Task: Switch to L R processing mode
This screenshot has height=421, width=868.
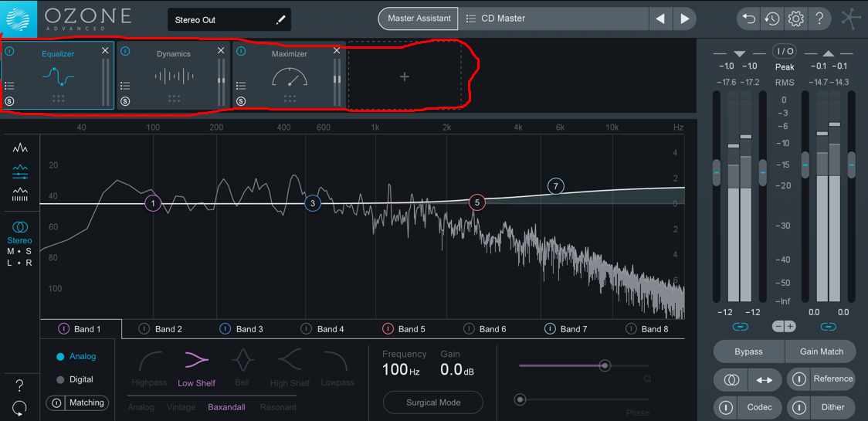Action: 19,263
